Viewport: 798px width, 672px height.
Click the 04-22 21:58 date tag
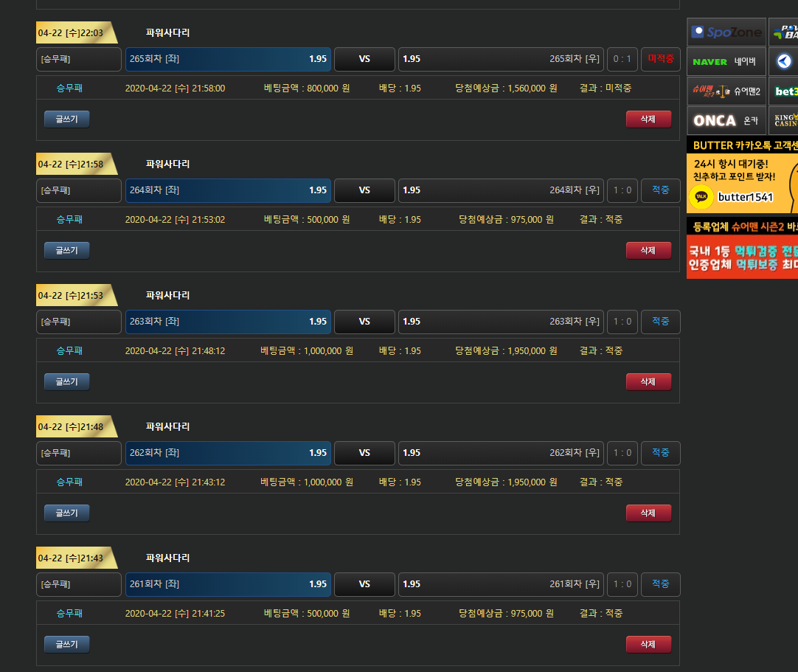tap(72, 164)
